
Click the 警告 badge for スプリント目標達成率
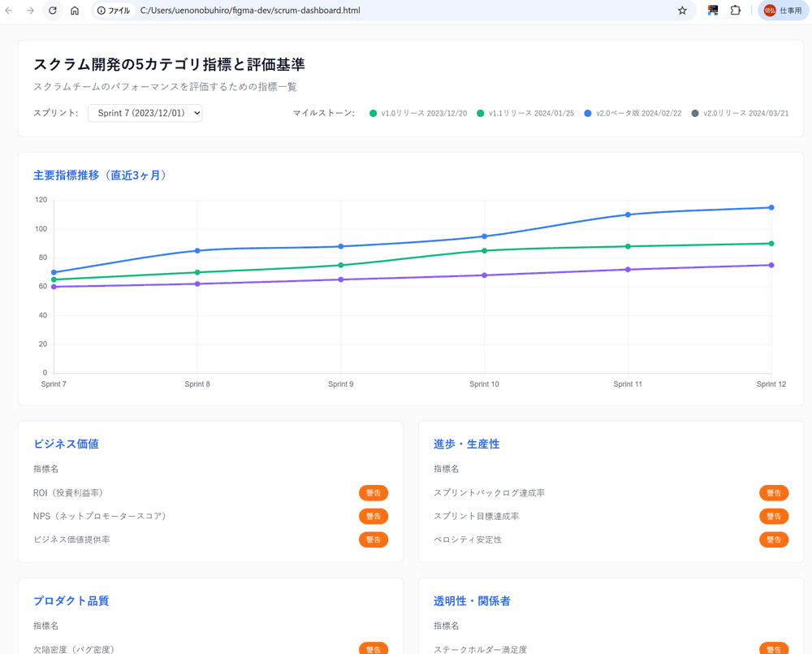(x=773, y=517)
